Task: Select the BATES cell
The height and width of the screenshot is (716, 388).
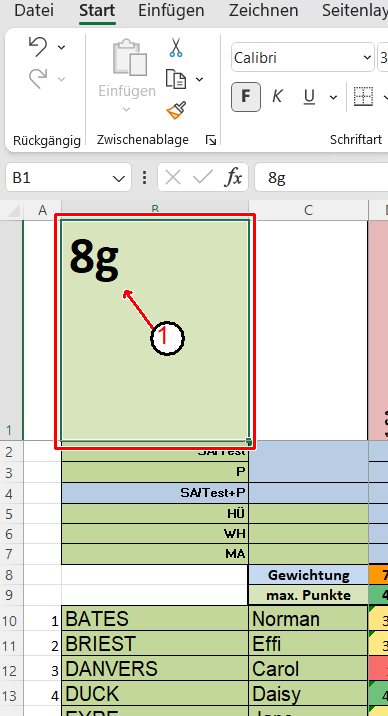Action: (155, 619)
